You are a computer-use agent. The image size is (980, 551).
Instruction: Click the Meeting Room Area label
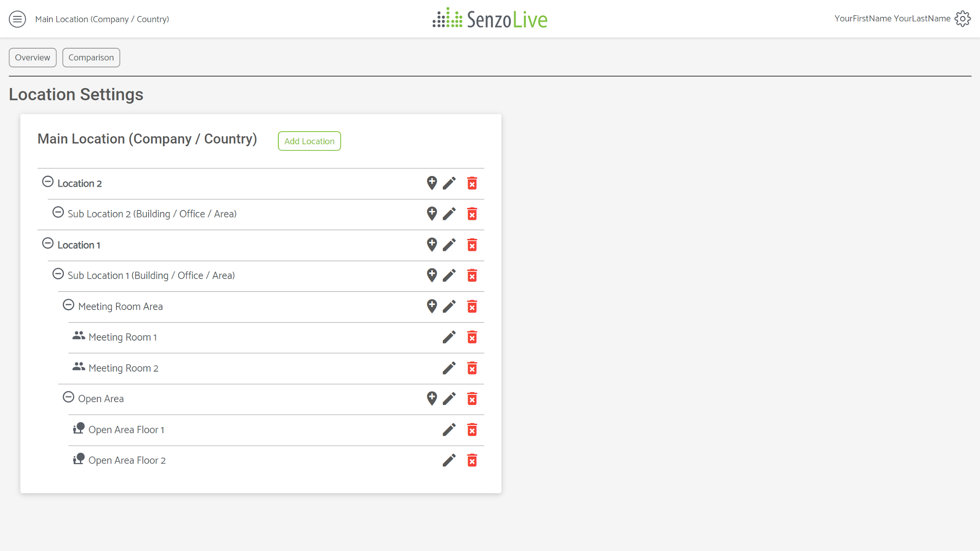coord(120,306)
